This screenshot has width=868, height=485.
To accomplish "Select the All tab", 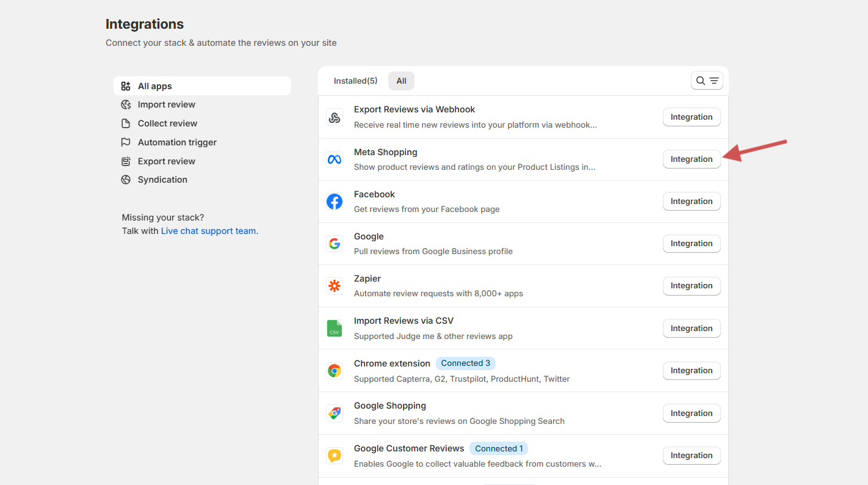I will pos(401,81).
